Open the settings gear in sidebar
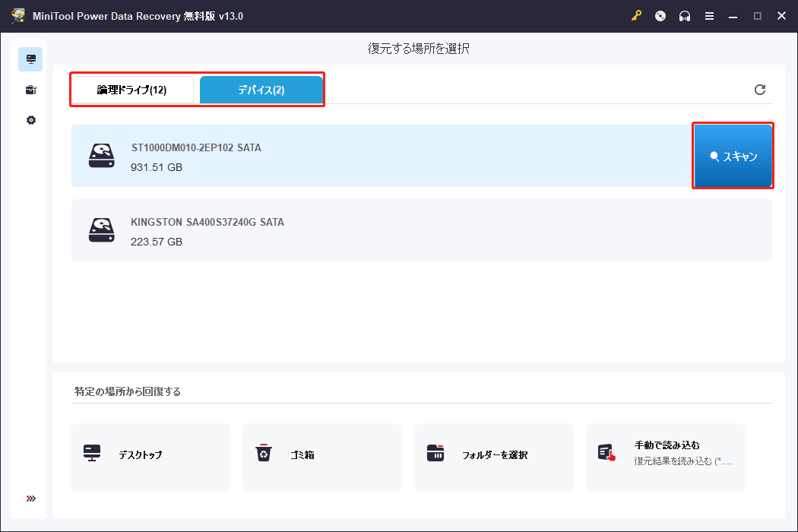 31,120
